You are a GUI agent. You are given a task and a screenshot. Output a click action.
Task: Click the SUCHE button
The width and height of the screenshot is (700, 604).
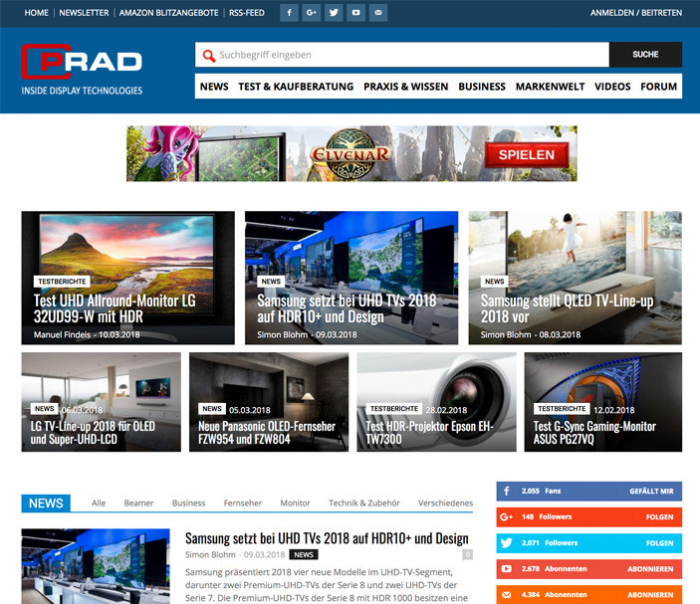pyautogui.click(x=645, y=55)
